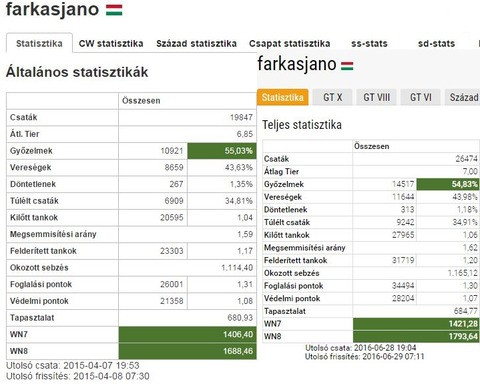
Task: Select defense points value 21358
Action: (x=172, y=301)
